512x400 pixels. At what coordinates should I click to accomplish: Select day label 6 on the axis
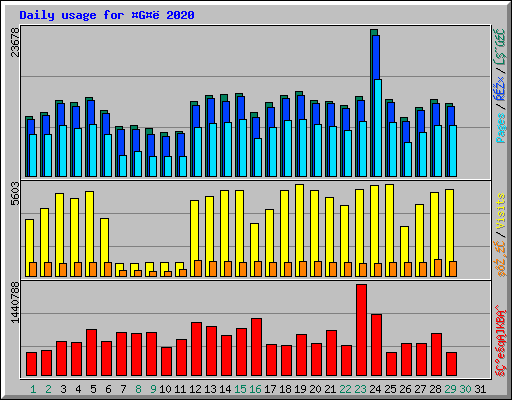pos(108,389)
